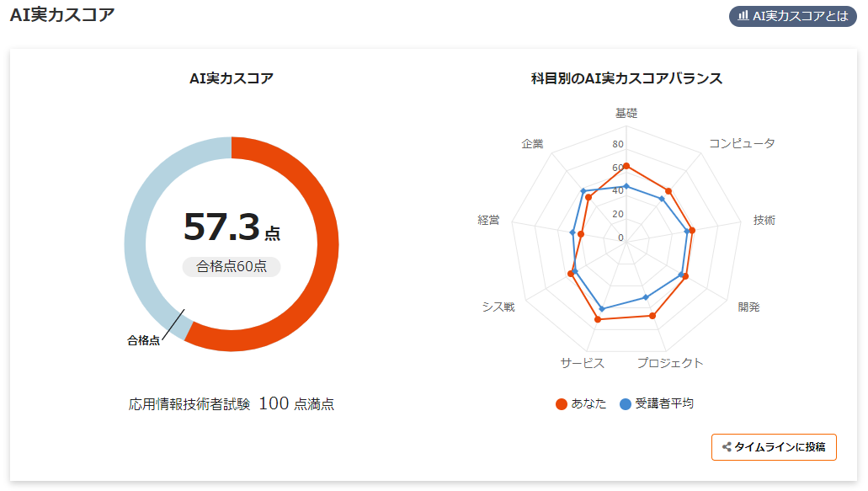Click the 技術 radar axis label

coord(764,221)
